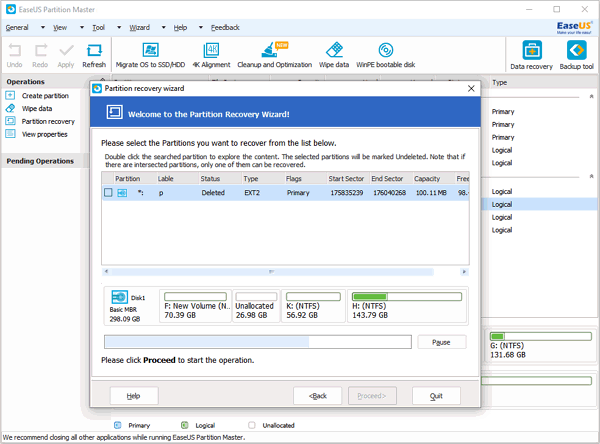This screenshot has width=600, height=444.
Task: Click the Proceed button
Action: point(372,396)
